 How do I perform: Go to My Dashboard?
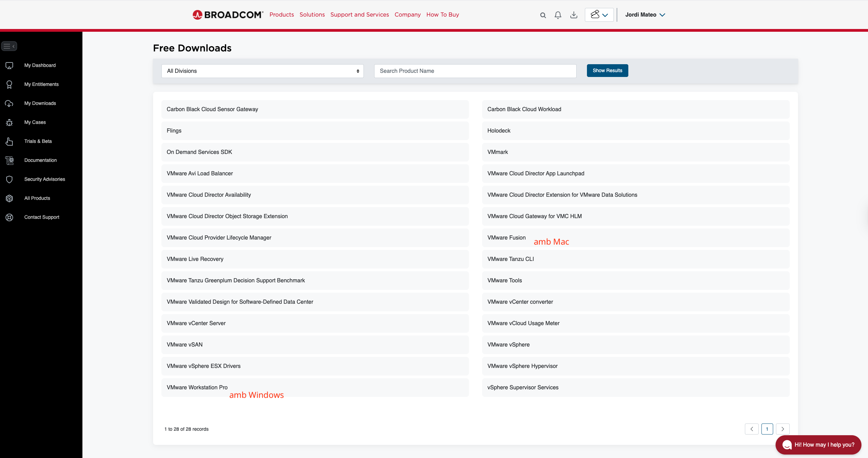point(40,66)
